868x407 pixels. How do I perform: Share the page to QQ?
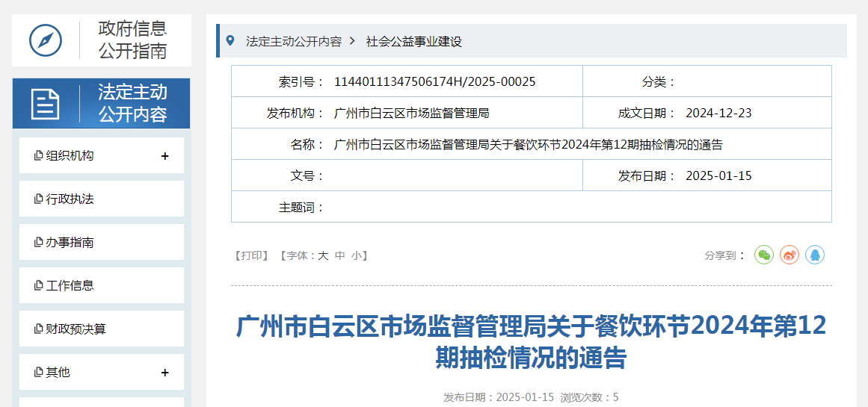tap(815, 255)
